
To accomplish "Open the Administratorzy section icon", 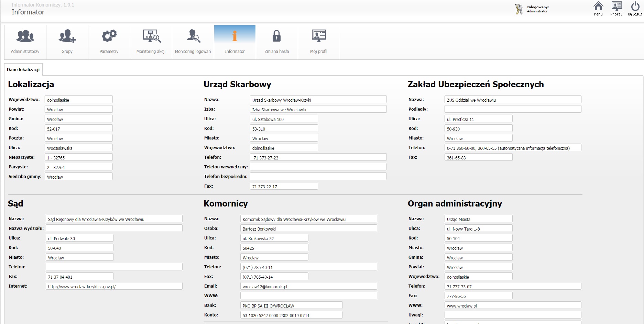I will coord(25,36).
